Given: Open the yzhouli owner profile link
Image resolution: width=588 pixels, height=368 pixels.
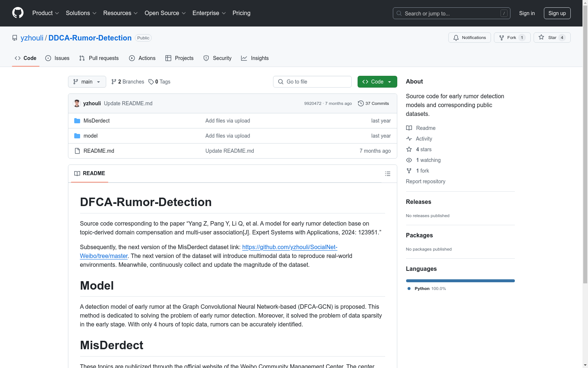Looking at the screenshot, I should tap(32, 38).
